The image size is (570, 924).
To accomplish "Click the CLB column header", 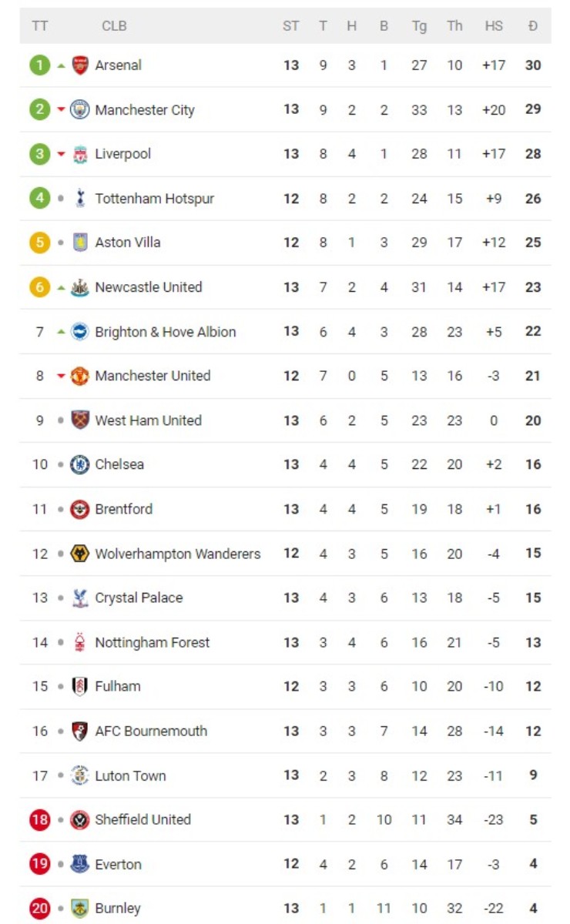I will coord(114,25).
